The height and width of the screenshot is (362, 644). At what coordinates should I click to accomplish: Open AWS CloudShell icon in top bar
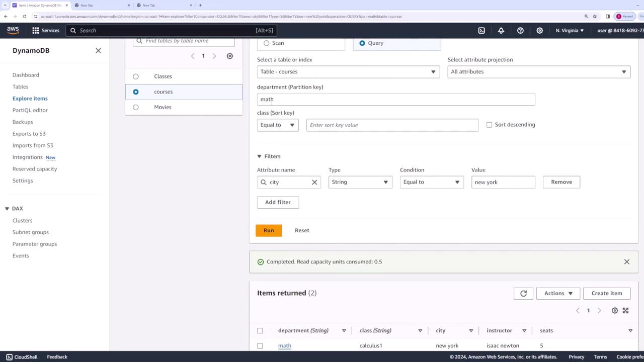coord(481,30)
